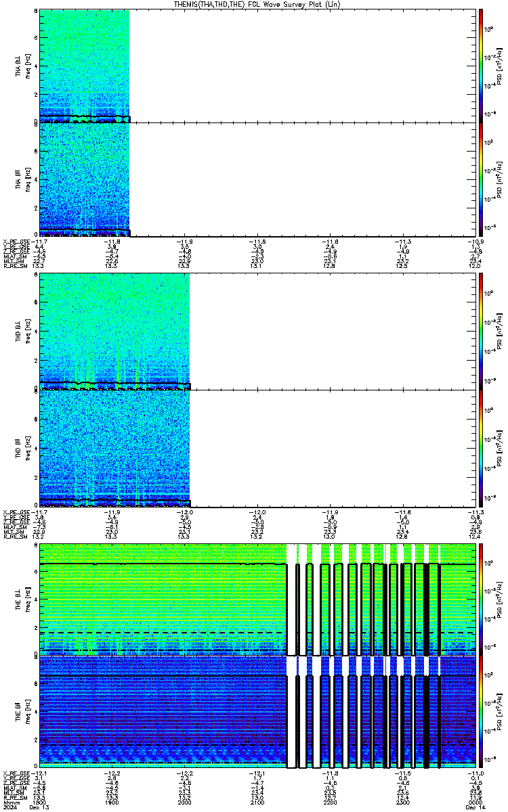
Task: Click the R_RE_SM row label under THE panels
Action: pos(15,797)
